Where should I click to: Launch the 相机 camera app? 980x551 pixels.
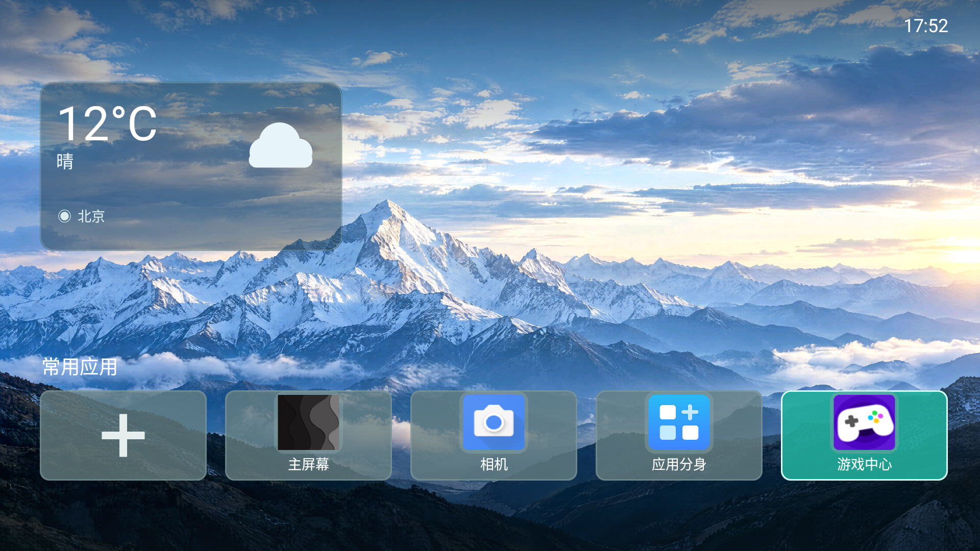[x=494, y=435]
